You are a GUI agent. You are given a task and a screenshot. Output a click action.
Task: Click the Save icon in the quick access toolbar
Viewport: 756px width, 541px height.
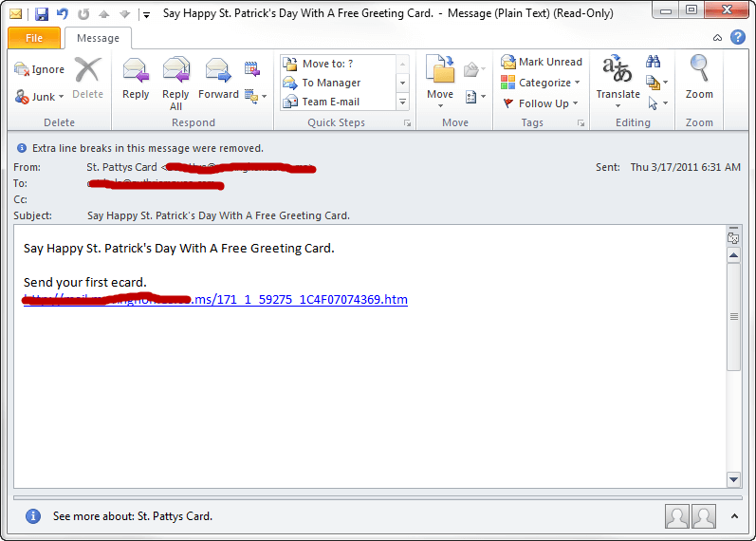pyautogui.click(x=42, y=14)
